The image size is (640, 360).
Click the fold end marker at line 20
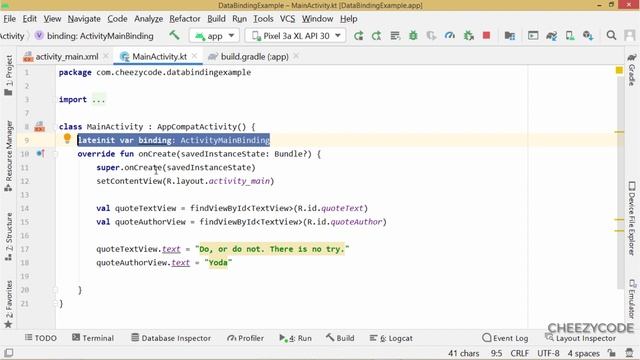(55, 290)
